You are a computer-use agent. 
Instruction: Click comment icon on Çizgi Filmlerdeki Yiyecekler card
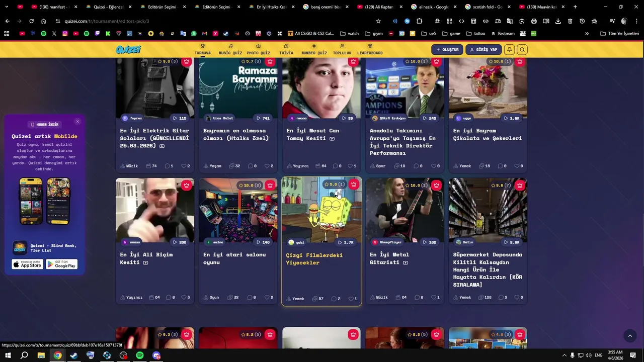pyautogui.click(x=334, y=299)
